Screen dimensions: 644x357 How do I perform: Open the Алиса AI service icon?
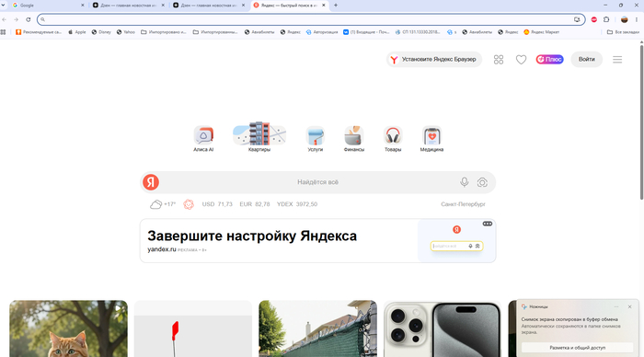pyautogui.click(x=203, y=139)
